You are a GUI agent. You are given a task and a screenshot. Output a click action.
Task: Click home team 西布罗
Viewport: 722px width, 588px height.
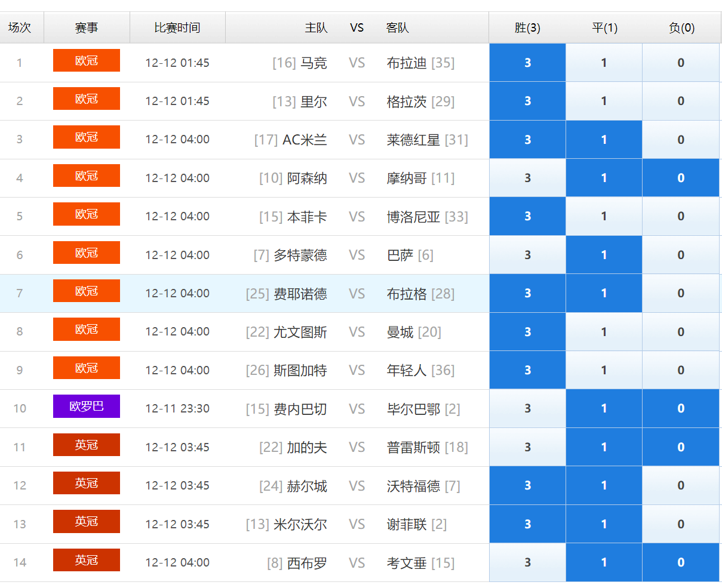307,563
